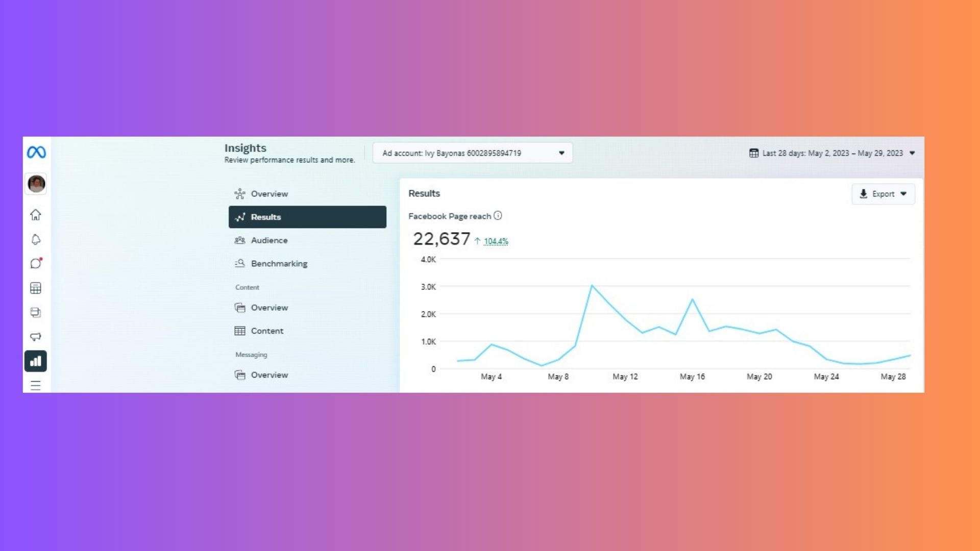Expand the Export dropdown button

[x=883, y=194]
